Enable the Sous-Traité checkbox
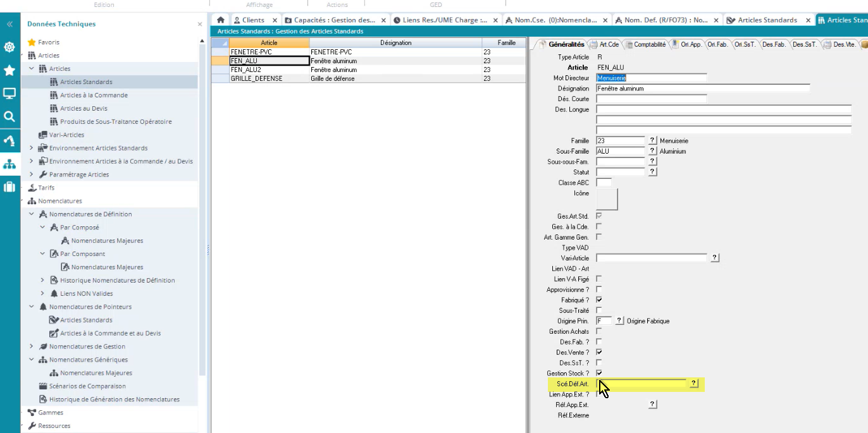 point(599,310)
